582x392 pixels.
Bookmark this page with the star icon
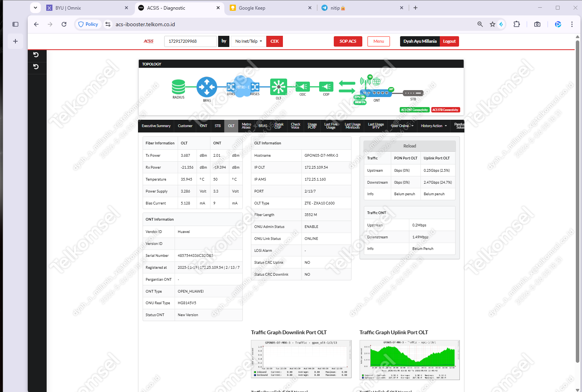pyautogui.click(x=493, y=24)
